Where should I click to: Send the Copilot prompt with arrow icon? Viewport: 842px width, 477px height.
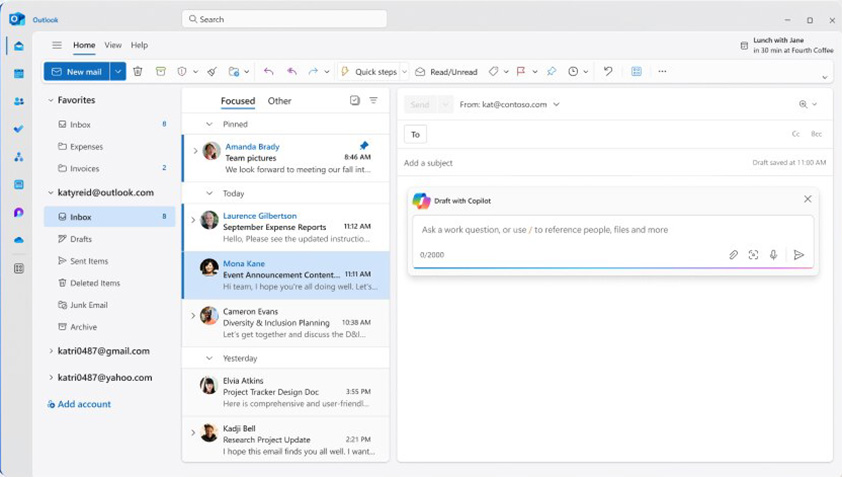tap(799, 255)
